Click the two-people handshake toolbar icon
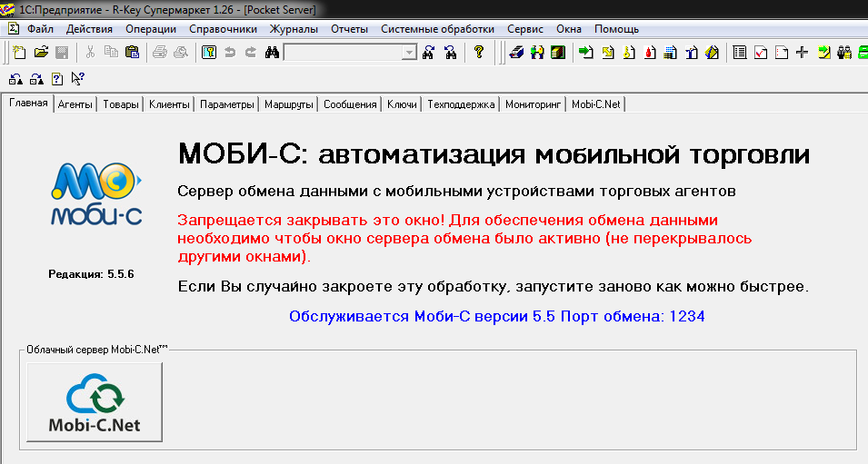This screenshot has width=868, height=464. coord(537,53)
